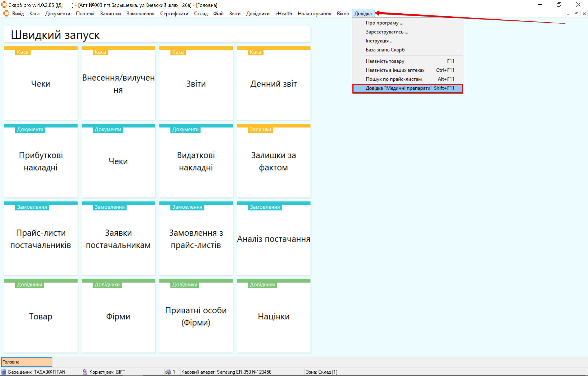Screen dimensions: 588x376
Task: Open База знань Скарб item
Action: [x=385, y=50]
